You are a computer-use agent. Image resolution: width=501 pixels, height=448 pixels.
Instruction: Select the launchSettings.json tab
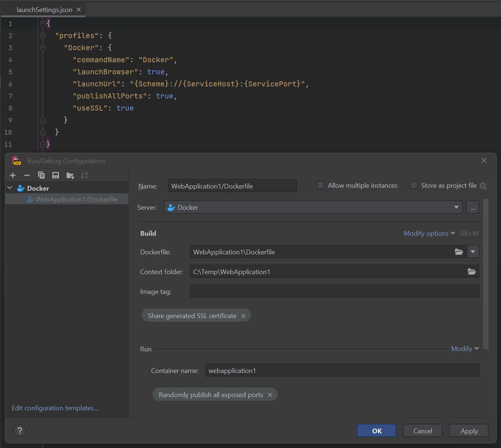44,9
